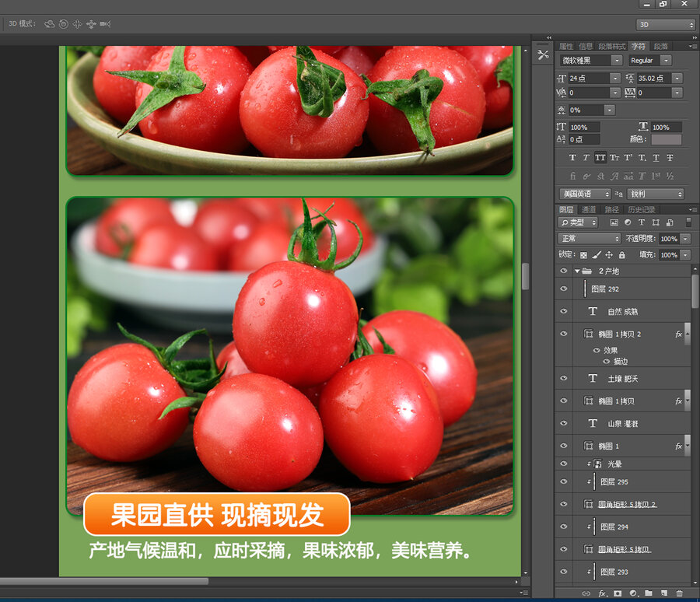Viewport: 700px width, 602px height.
Task: Hide the 山泉 灌溉 text layer
Action: tap(563, 423)
